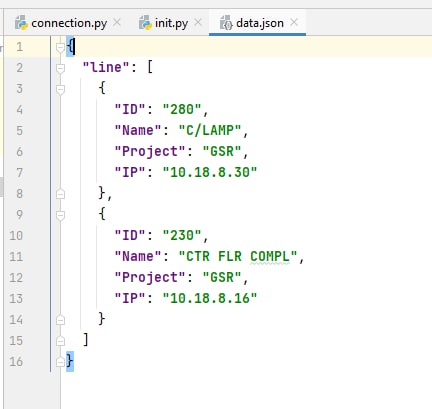This screenshot has width=432, height=409.
Task: Click the "Name" key on line 5
Action: pos(138,130)
